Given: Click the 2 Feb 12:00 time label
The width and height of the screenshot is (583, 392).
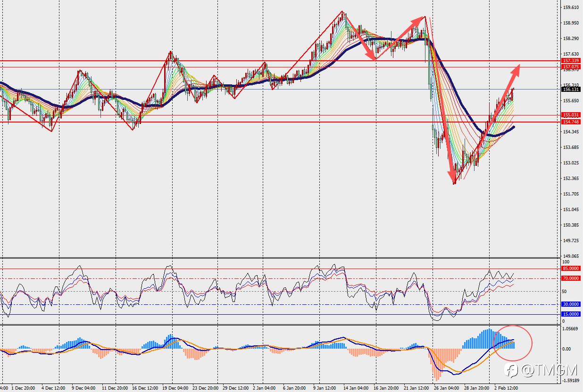Looking at the screenshot, I should [506, 388].
